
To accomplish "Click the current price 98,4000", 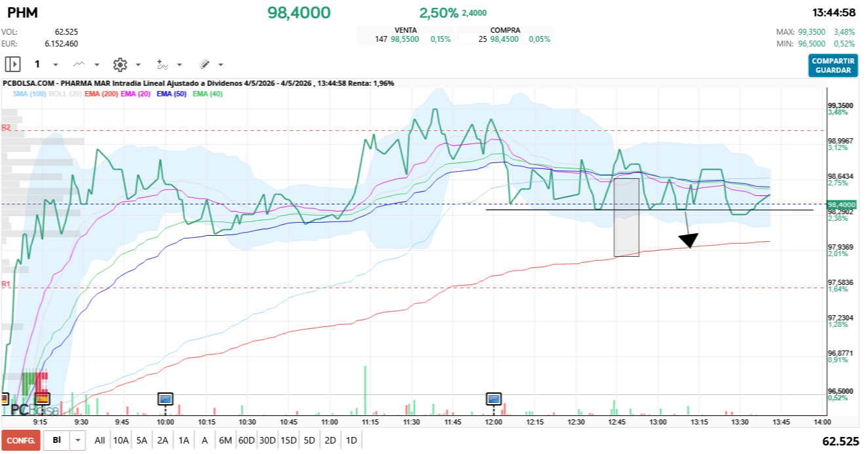I will click(x=299, y=12).
